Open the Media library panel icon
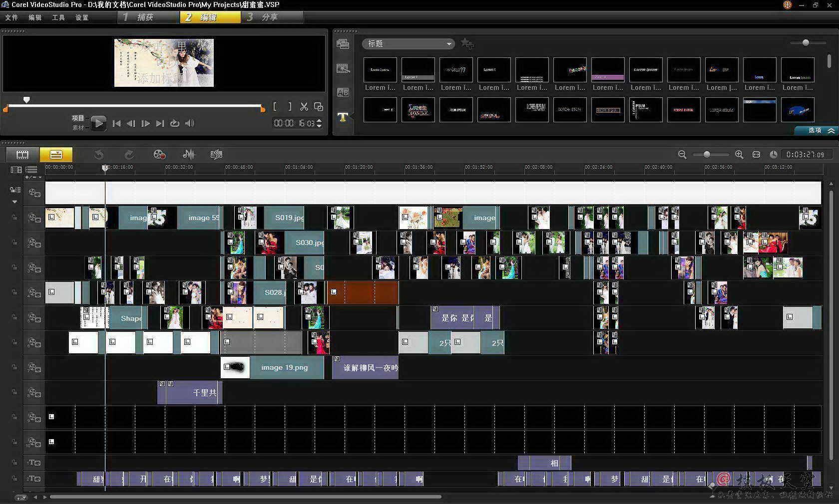Screen dimensions: 839x504 343,44
